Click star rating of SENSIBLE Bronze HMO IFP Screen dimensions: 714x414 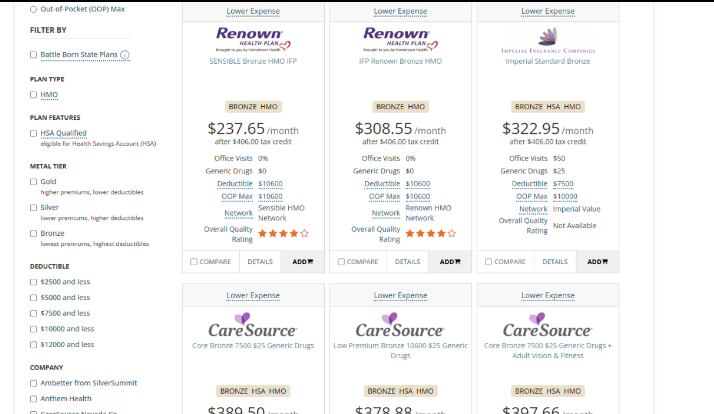click(283, 234)
